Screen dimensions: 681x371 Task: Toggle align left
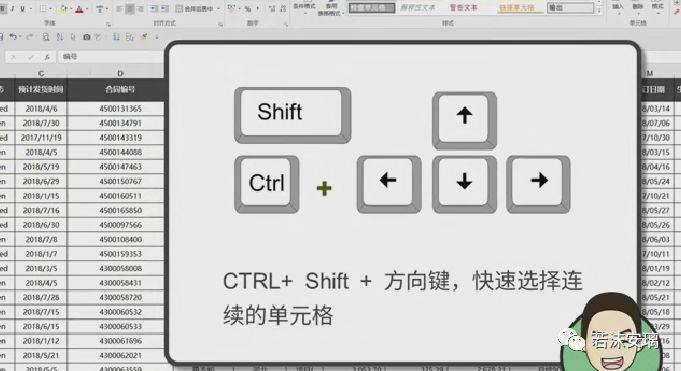coord(120,9)
